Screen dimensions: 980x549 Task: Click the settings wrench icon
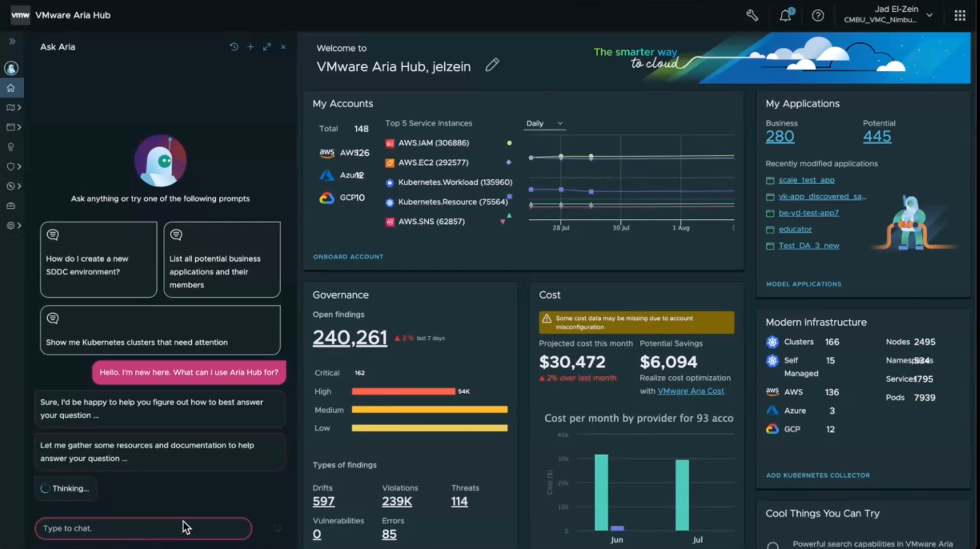752,15
